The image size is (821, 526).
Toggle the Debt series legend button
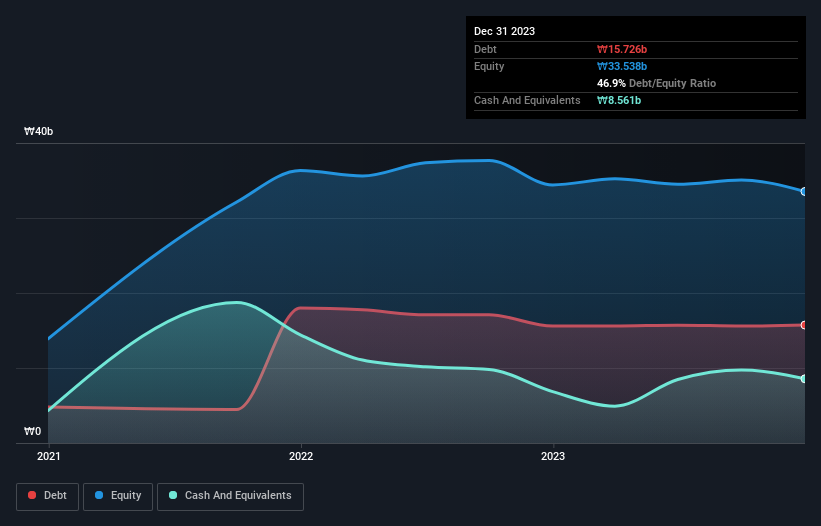point(48,496)
